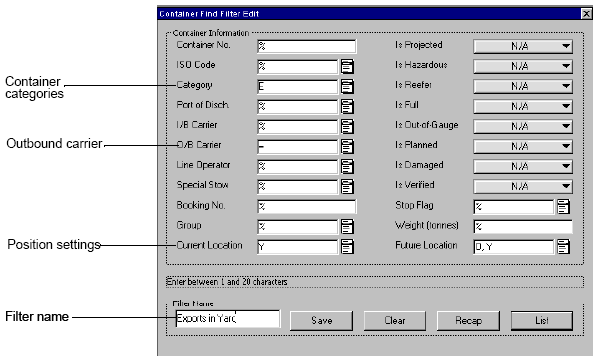Focus the I/B Carrier input field
The width and height of the screenshot is (601, 362).
pos(298,126)
